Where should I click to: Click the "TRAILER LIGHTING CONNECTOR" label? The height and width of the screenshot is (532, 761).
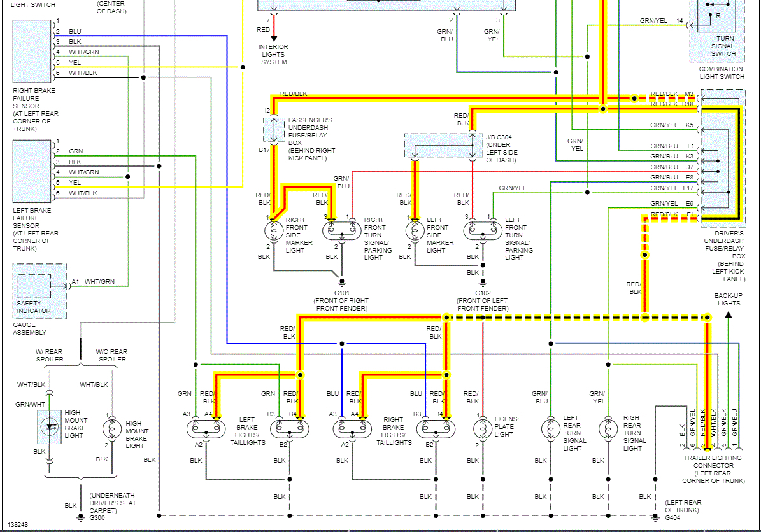coord(713,461)
